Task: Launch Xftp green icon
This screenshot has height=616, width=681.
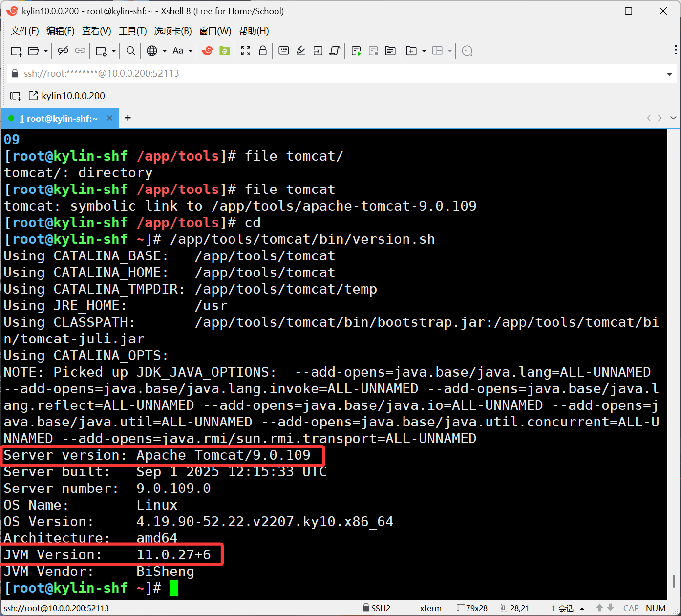Action: click(225, 51)
